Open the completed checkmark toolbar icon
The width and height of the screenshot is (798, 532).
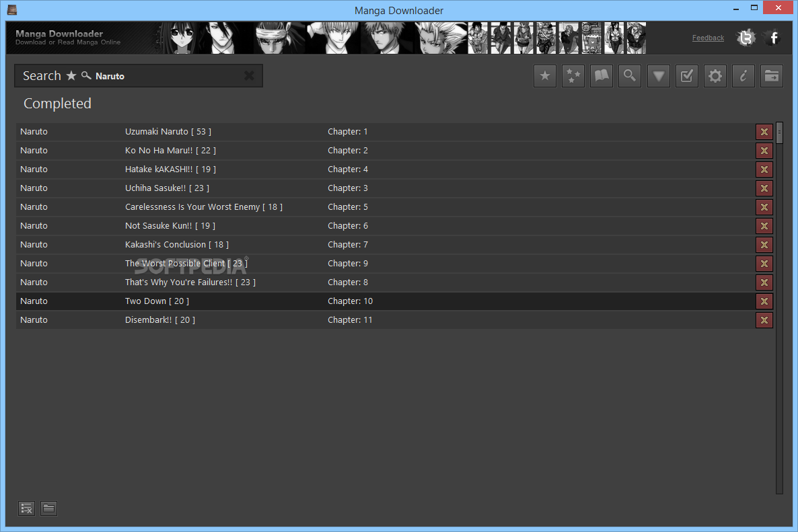tap(686, 76)
